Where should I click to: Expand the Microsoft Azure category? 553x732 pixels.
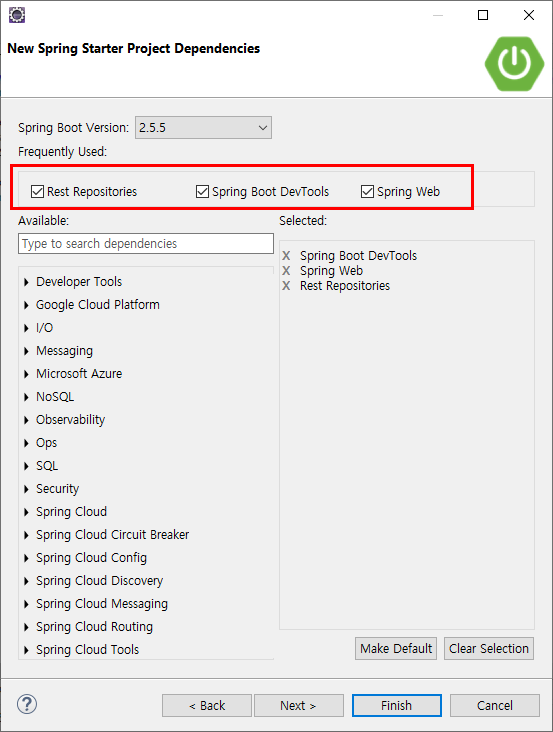(26, 374)
